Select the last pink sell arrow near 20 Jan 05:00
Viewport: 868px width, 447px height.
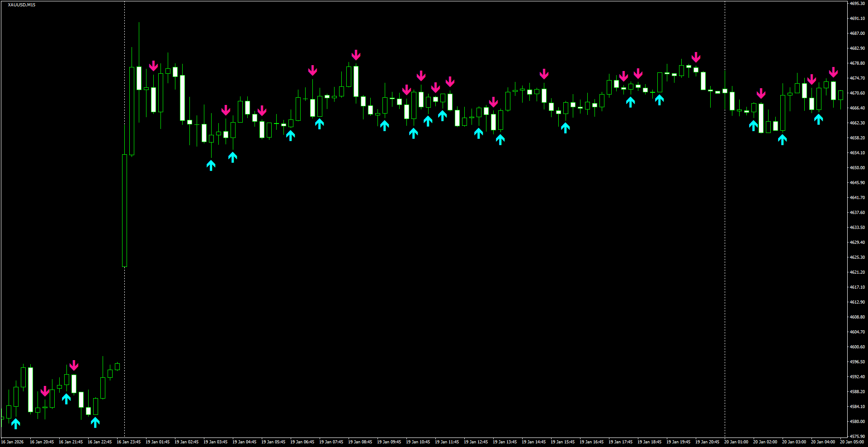pos(833,72)
